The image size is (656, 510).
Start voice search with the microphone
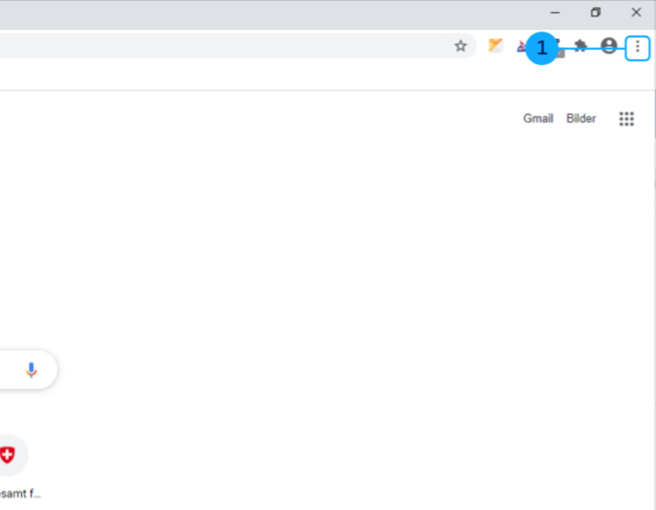click(31, 370)
